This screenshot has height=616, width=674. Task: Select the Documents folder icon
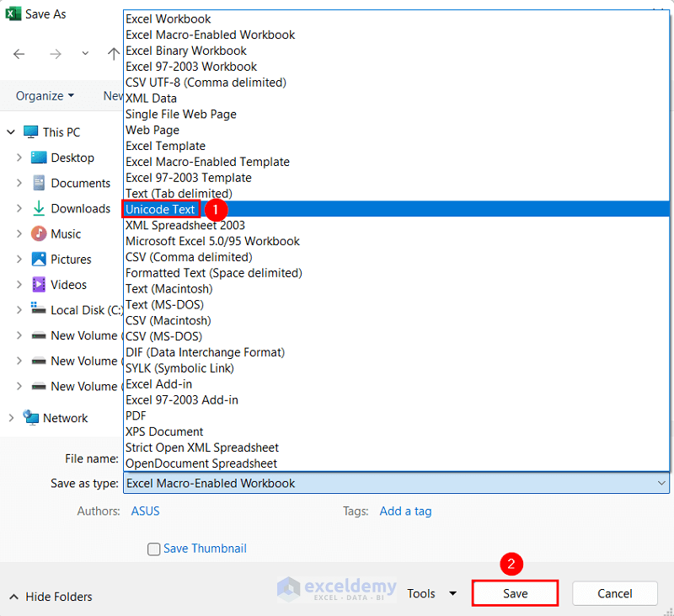pyautogui.click(x=39, y=183)
